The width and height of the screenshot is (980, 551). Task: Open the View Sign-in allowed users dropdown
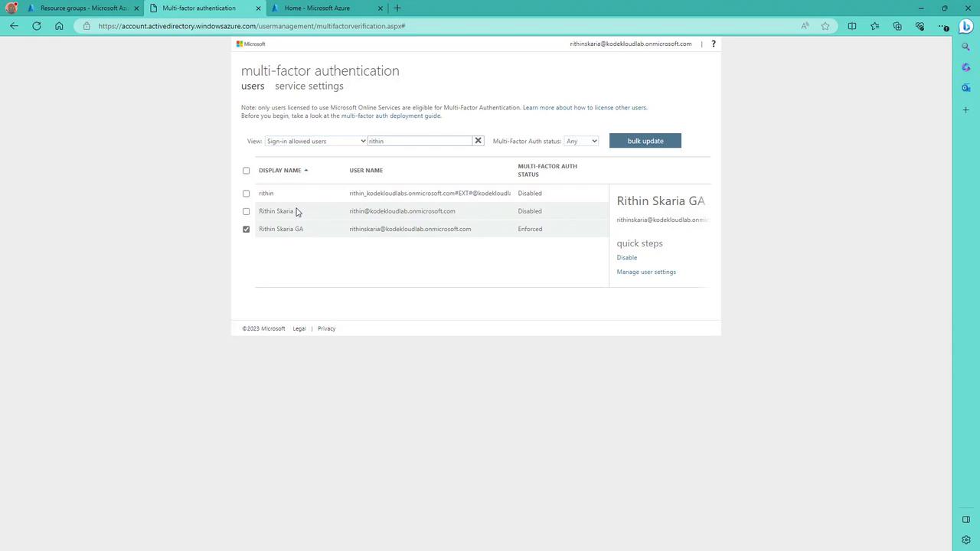(x=315, y=141)
